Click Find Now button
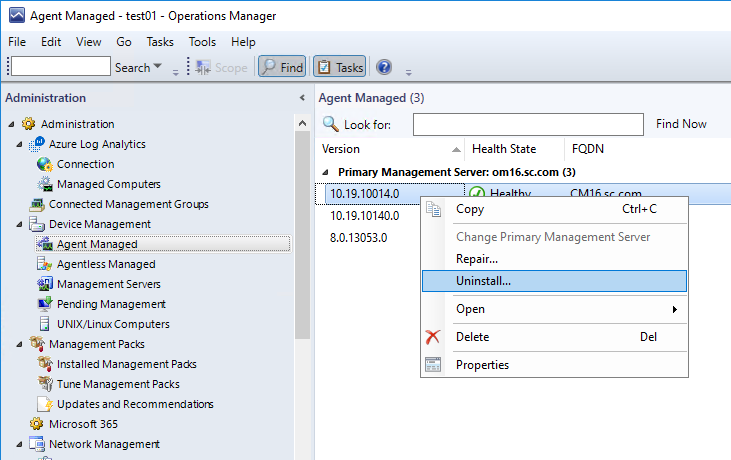This screenshot has width=731, height=460. (x=681, y=124)
